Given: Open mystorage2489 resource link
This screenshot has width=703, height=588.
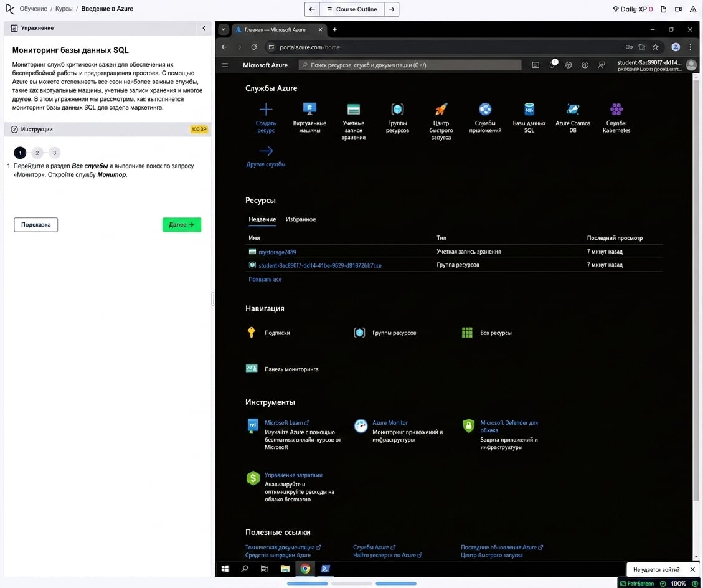Looking at the screenshot, I should [277, 252].
